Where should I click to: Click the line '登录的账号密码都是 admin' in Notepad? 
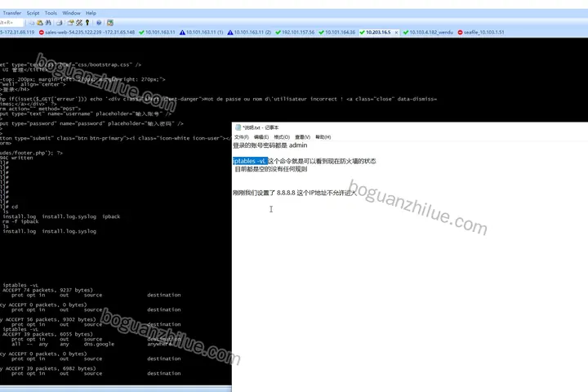270,145
